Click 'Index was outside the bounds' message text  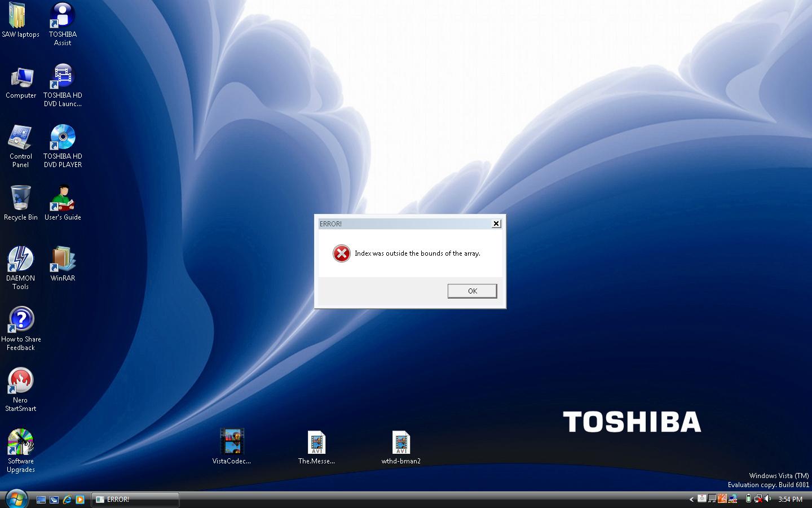pyautogui.click(x=417, y=253)
